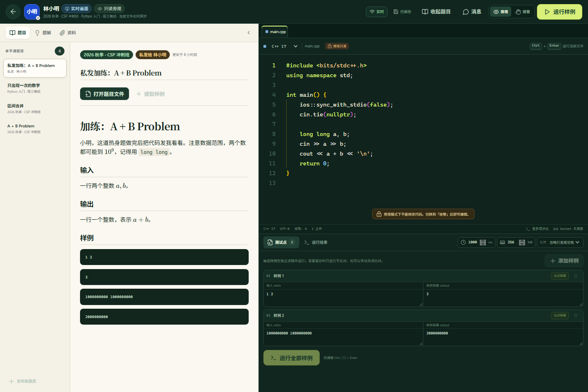588x392 pixels.
Task: Open the 消息 messages panel
Action: 472,12
